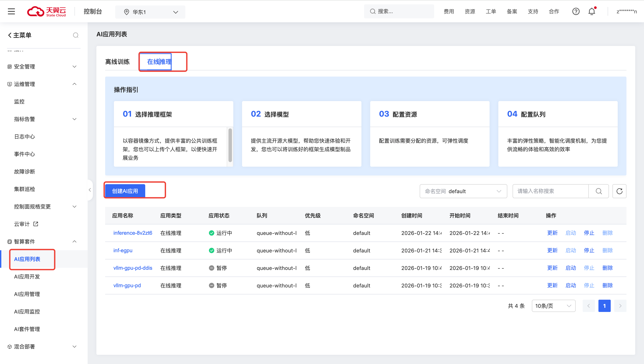Open the 华东1 region dropdown
The image size is (644, 364).
tap(150, 12)
